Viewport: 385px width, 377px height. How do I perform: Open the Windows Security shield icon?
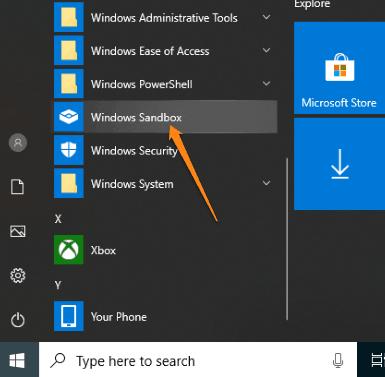69,150
